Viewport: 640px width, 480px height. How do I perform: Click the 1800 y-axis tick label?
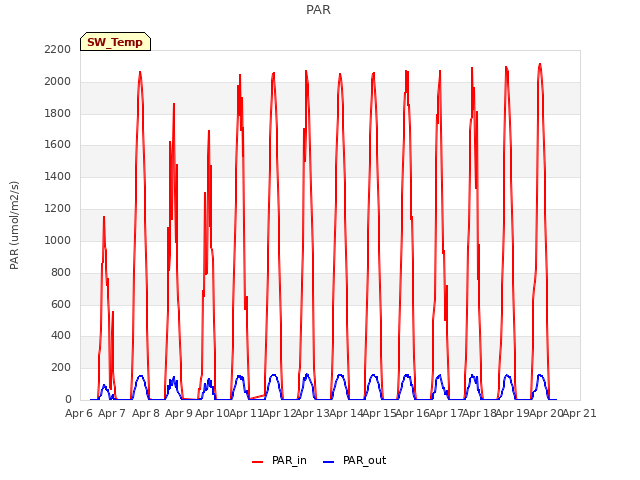tap(58, 113)
